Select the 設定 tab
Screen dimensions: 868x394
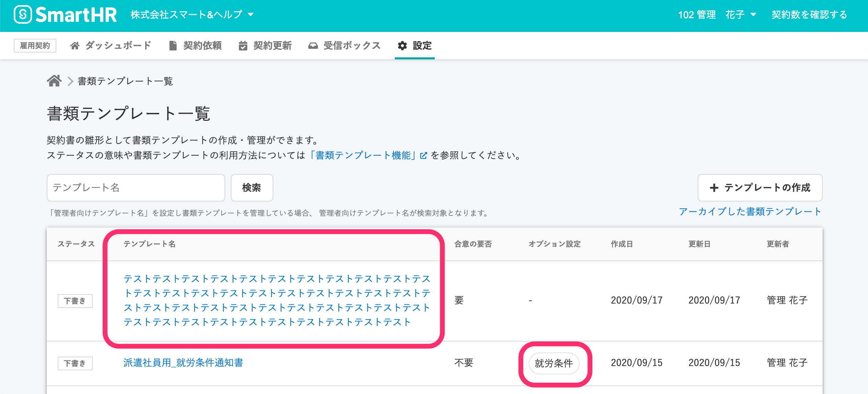pos(415,46)
